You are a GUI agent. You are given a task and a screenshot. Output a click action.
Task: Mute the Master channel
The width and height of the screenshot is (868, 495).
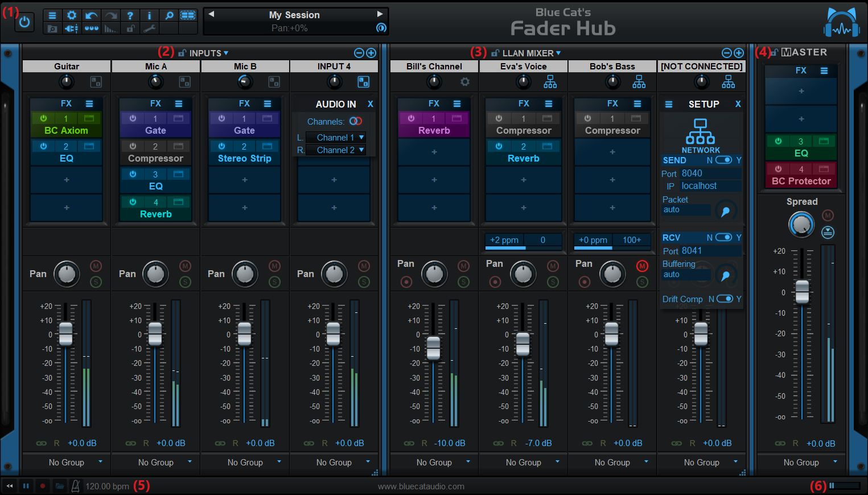828,215
